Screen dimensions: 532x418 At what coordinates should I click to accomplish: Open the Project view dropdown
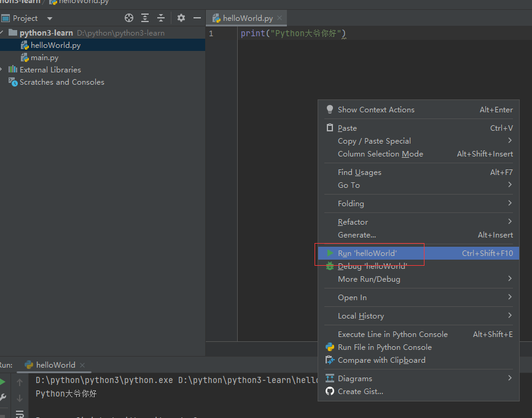pos(50,18)
